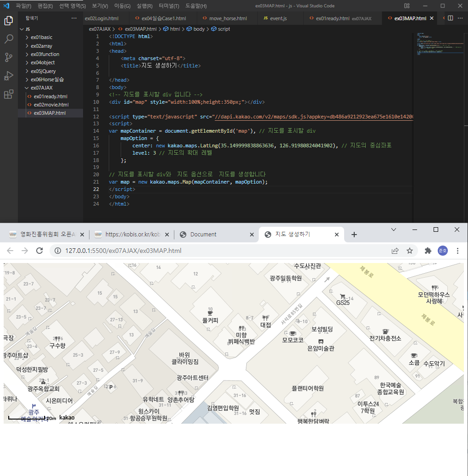Screen dimensions: 468x476
Task: Close the 지도 생성하기 browser tab
Action: coord(337,235)
